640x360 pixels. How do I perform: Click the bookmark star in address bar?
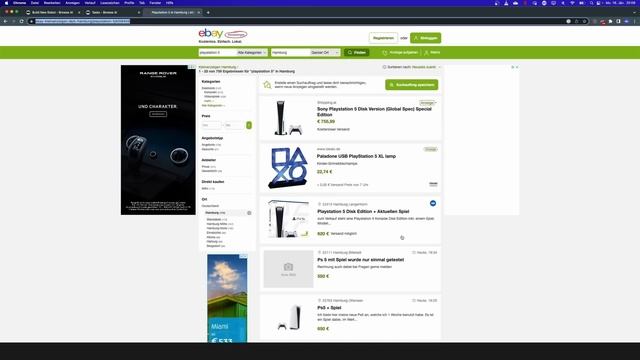pyautogui.click(x=584, y=21)
